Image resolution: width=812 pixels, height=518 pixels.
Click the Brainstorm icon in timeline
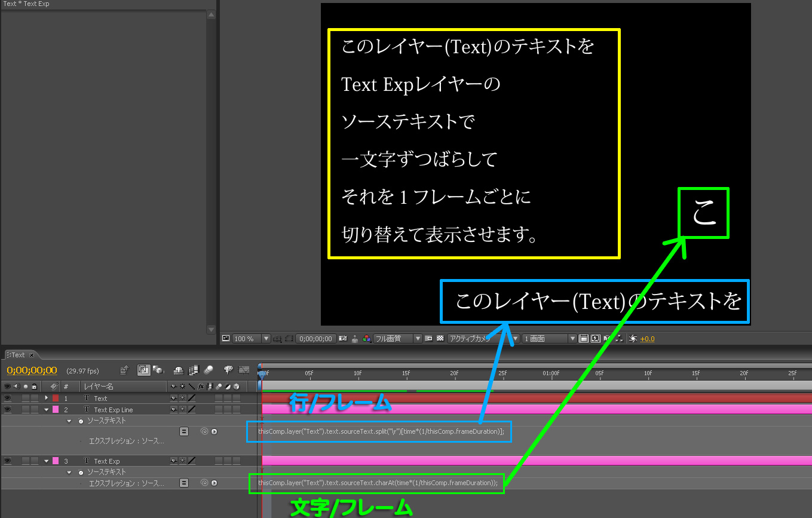coord(228,370)
